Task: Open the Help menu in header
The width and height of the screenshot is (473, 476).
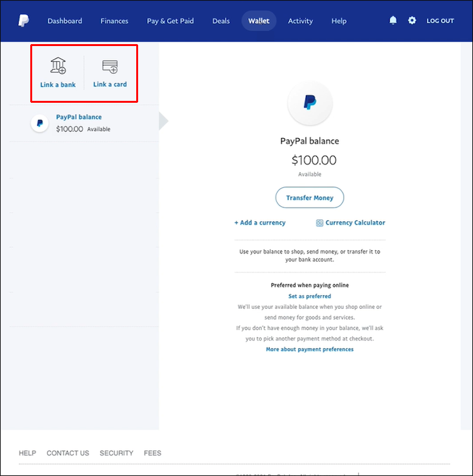Action: point(339,21)
